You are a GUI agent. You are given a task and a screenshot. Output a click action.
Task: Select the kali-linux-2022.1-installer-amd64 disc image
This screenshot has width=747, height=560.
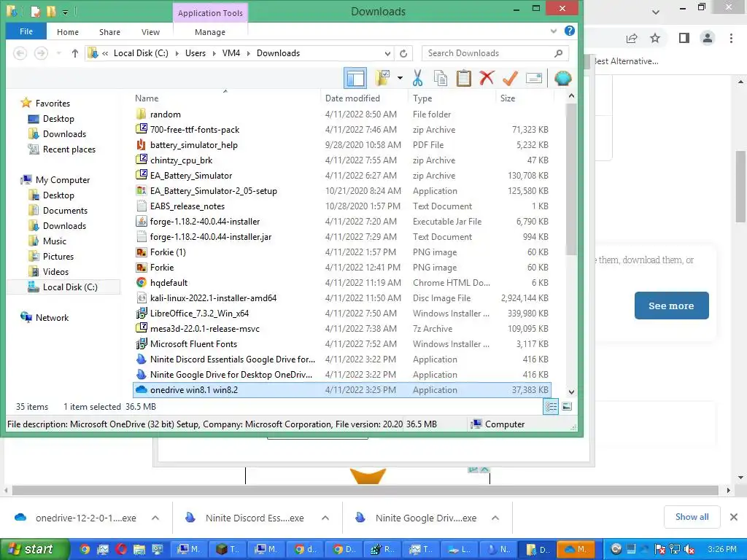342,298
